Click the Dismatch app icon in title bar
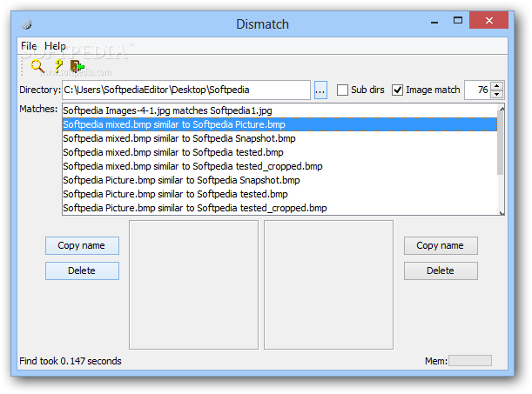The height and width of the screenshot is (394, 532). pos(26,24)
